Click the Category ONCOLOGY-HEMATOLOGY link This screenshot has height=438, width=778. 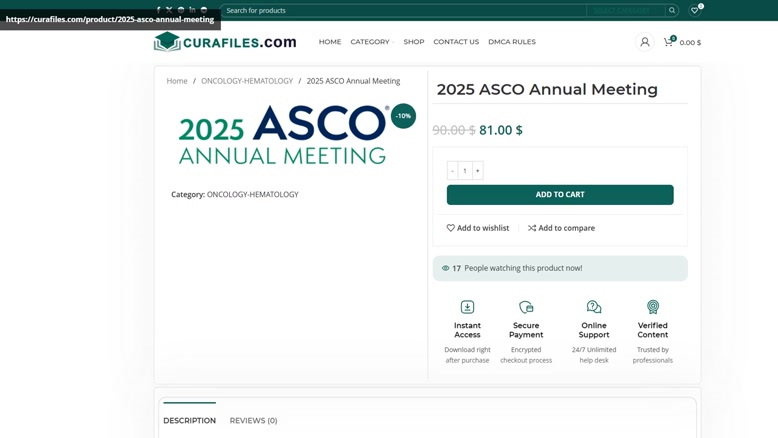point(253,194)
